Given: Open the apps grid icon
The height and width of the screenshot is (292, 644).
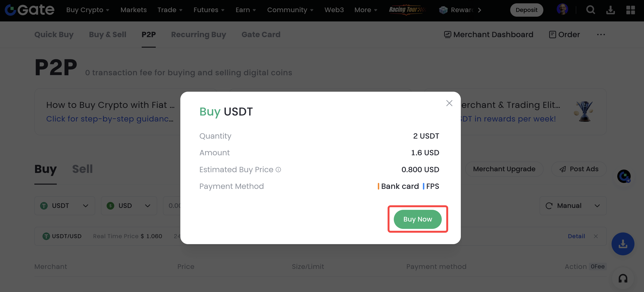Looking at the screenshot, I should [630, 10].
